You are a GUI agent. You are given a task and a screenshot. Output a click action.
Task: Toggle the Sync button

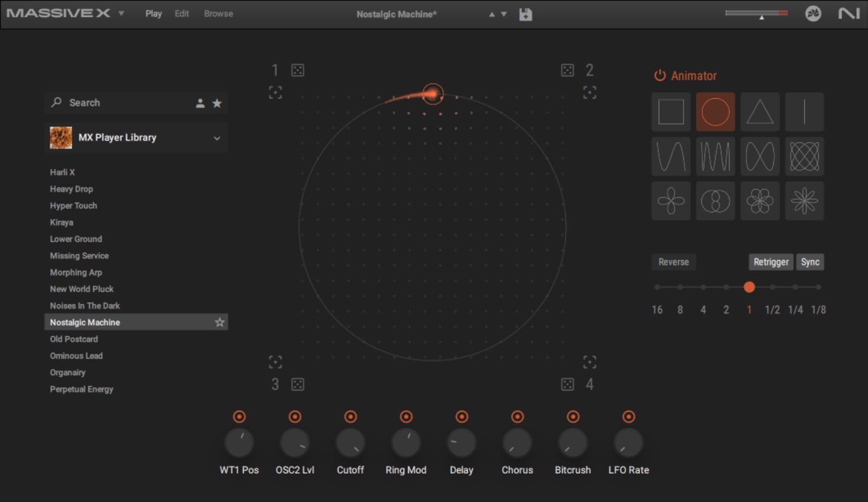click(810, 262)
